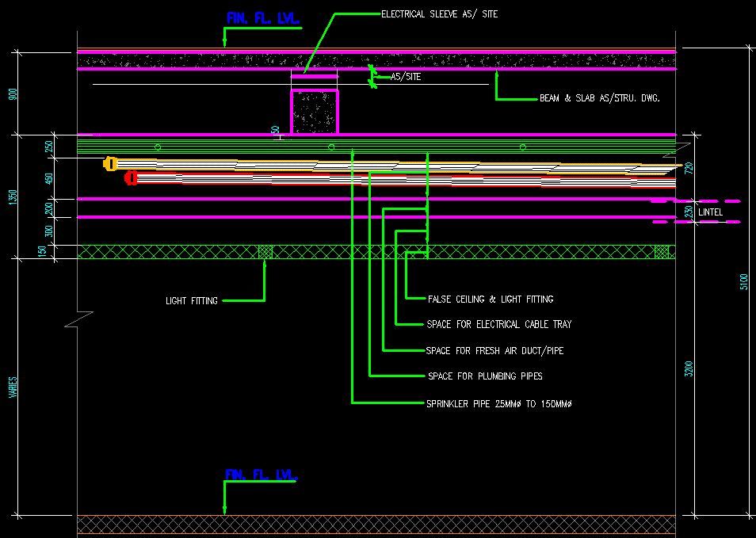Expand the leader bend at FALSE CEILING label
Viewport: 756px width, 538px height.
(x=407, y=299)
